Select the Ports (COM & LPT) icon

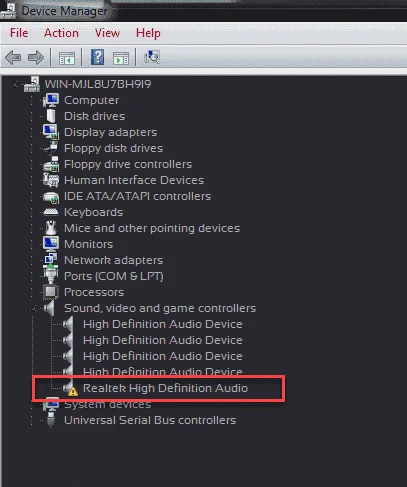click(51, 275)
